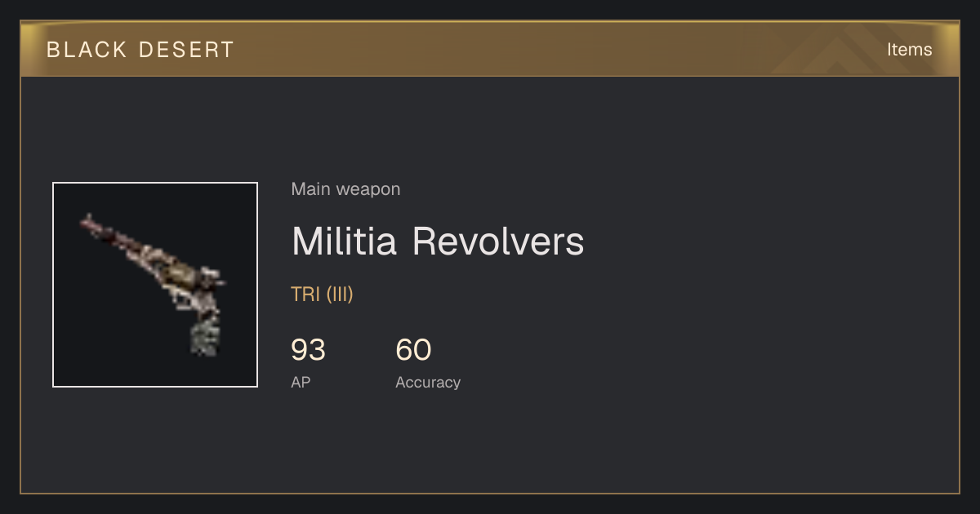Click the AP stat label

point(301,382)
